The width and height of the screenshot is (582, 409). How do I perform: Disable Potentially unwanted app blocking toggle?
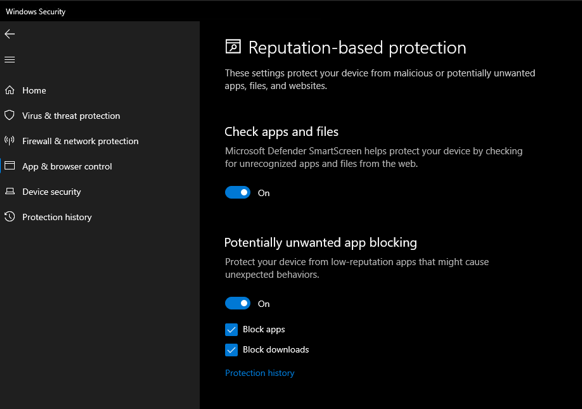(x=238, y=303)
